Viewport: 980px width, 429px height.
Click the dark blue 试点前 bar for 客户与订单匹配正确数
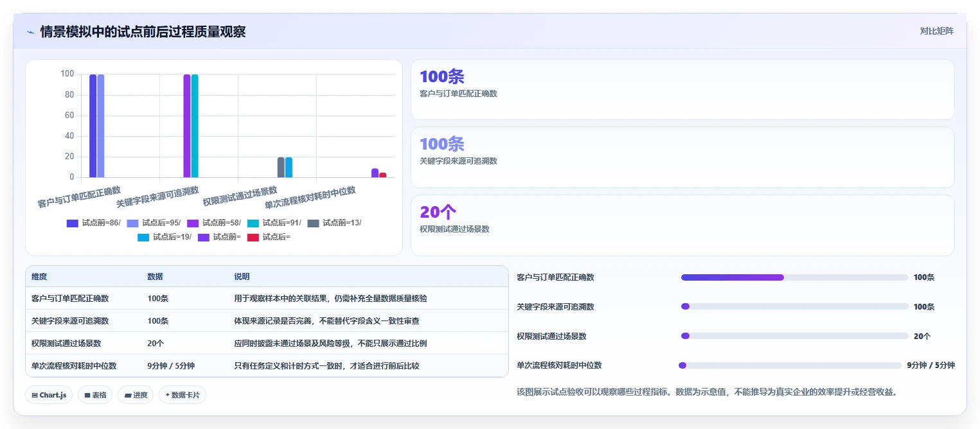click(x=93, y=126)
